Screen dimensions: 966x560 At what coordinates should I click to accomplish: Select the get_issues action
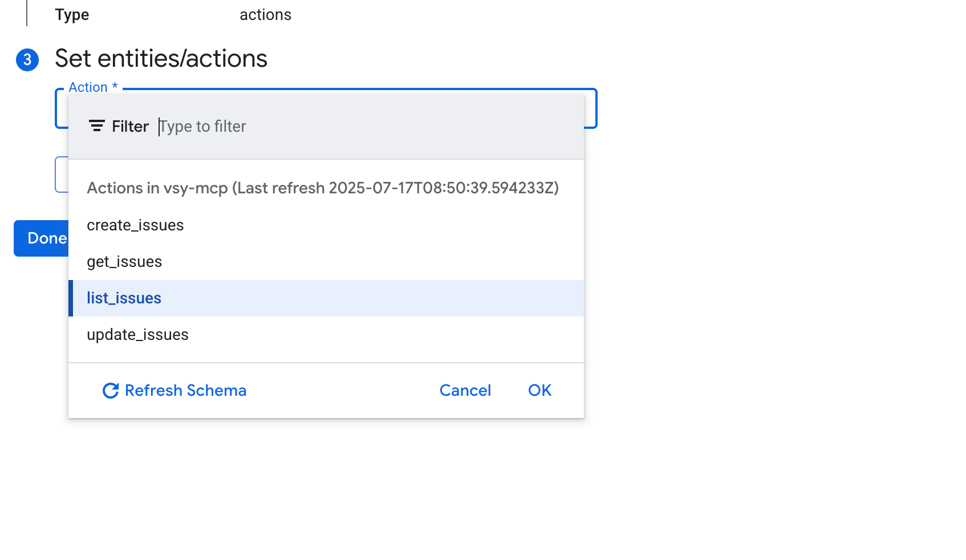(124, 261)
